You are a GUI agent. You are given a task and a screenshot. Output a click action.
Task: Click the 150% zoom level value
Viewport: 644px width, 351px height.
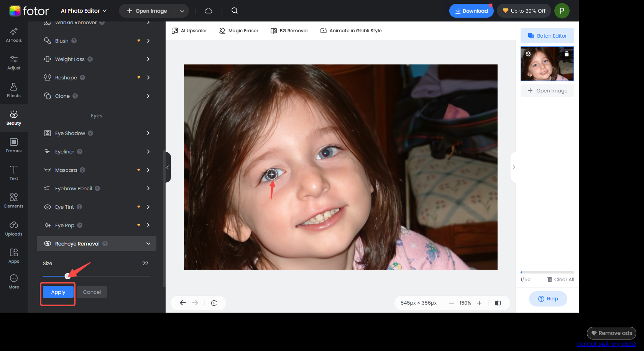465,303
